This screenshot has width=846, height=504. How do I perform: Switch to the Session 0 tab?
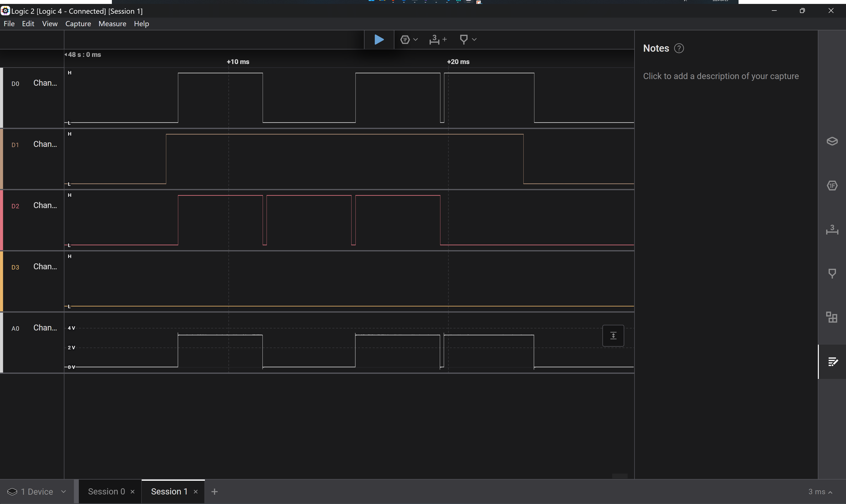pyautogui.click(x=106, y=492)
